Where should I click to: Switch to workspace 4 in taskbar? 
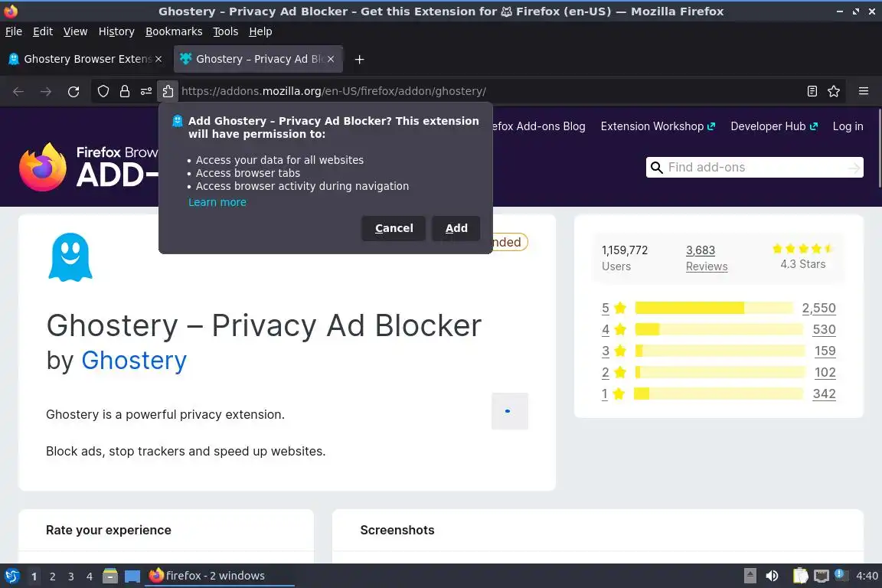[x=90, y=577]
